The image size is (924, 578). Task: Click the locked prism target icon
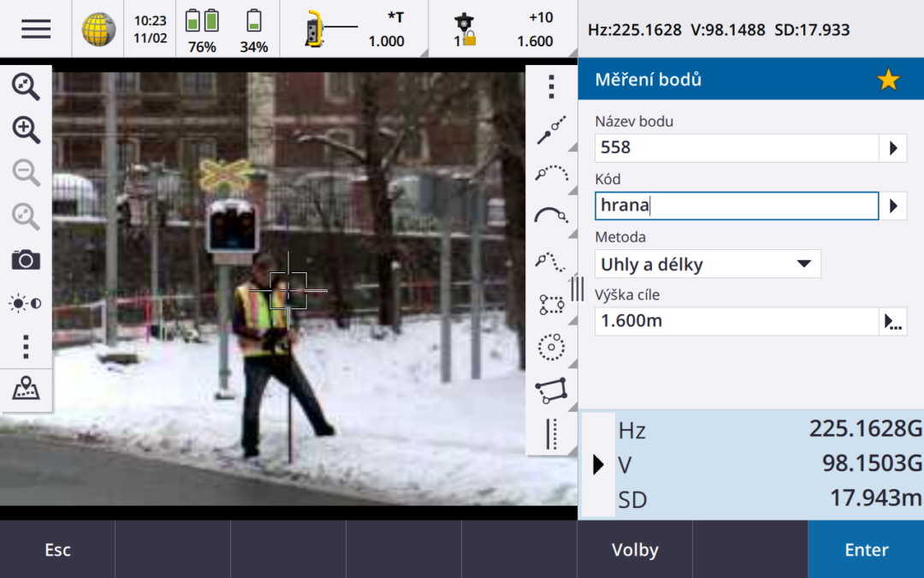coord(465,30)
